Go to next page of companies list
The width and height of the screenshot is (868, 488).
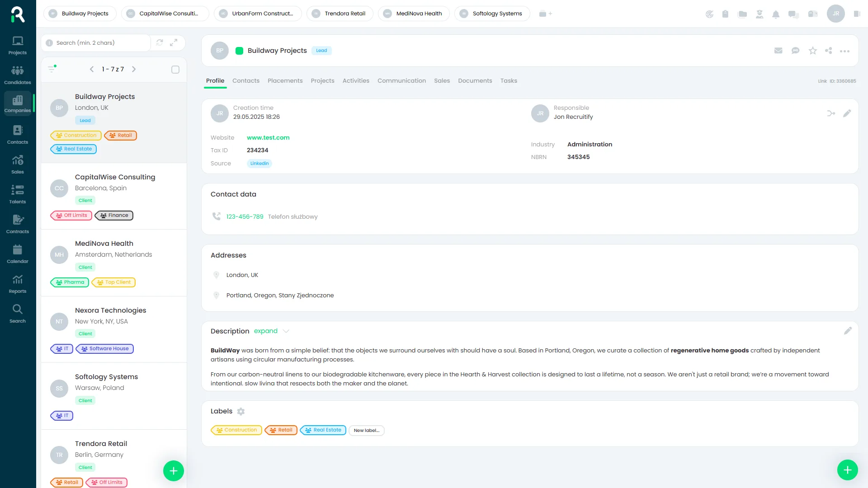[x=134, y=69]
